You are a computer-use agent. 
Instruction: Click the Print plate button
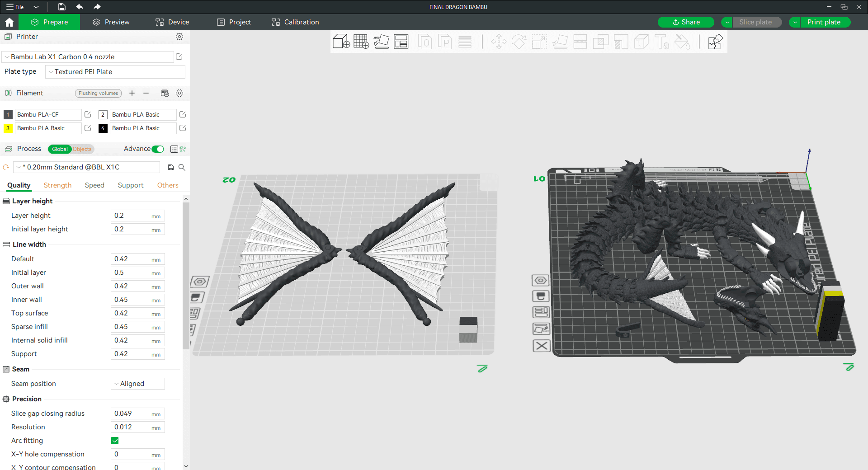pyautogui.click(x=826, y=22)
